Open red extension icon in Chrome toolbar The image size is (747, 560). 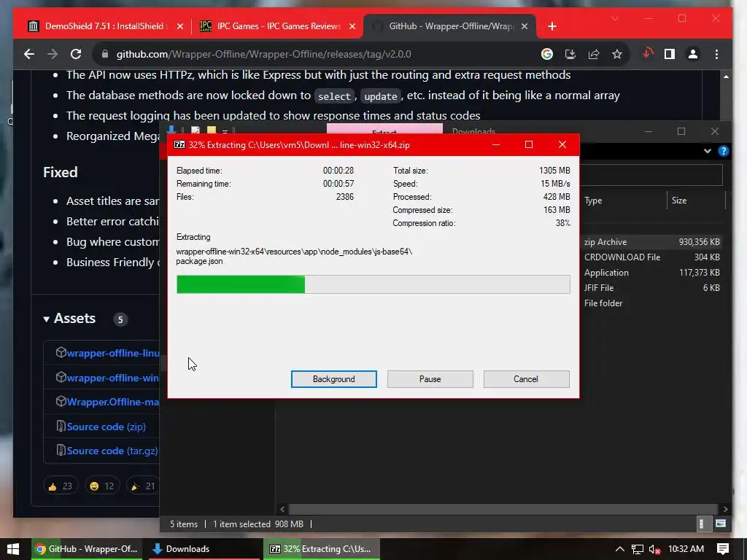pos(647,54)
